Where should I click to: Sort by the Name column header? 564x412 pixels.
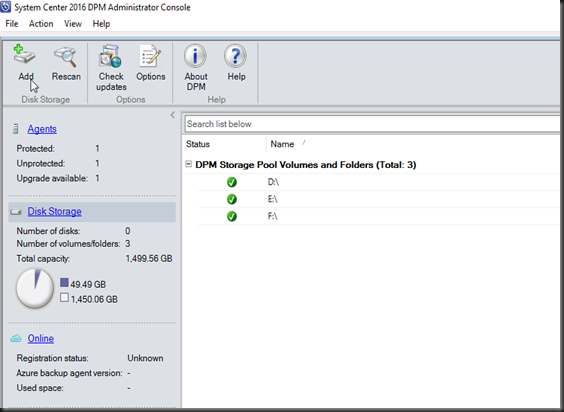pyautogui.click(x=282, y=144)
